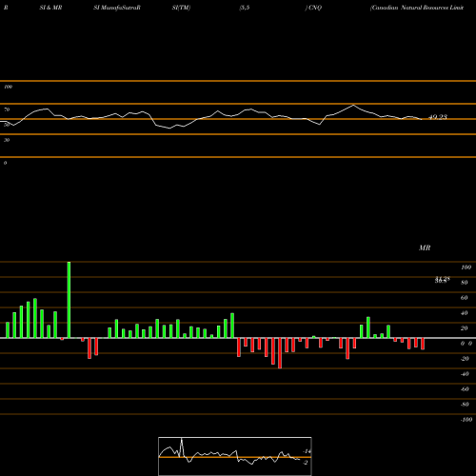Click the MR value label 36.8
The width and height of the screenshot is (476, 476).
[x=442, y=280]
